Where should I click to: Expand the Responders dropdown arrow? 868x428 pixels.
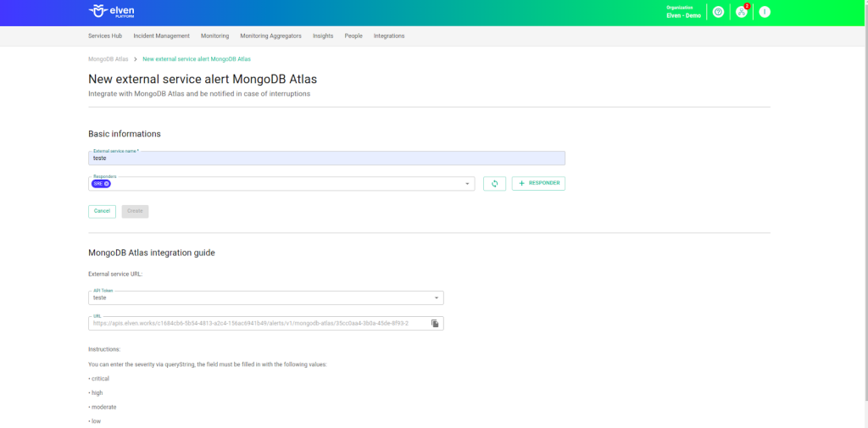point(467,184)
